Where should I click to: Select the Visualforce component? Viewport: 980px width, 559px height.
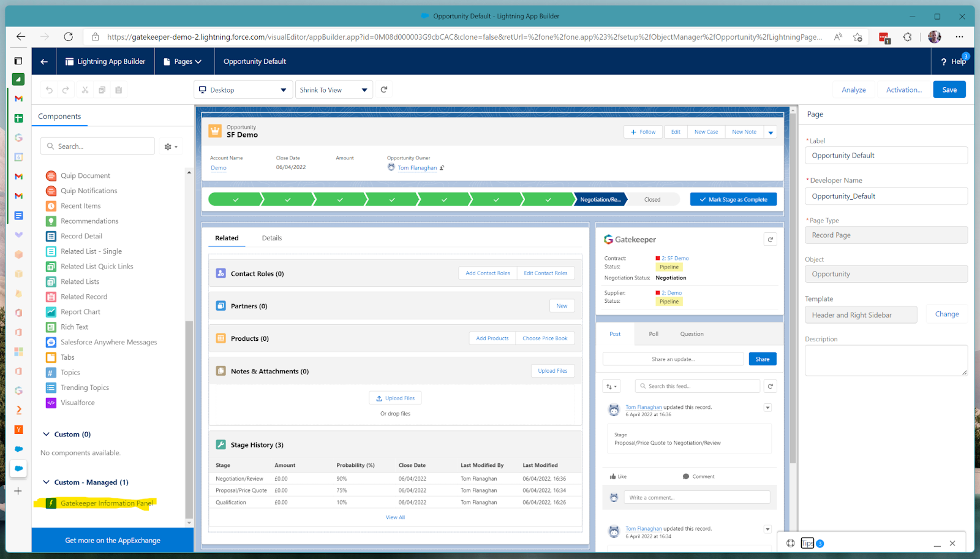(77, 403)
